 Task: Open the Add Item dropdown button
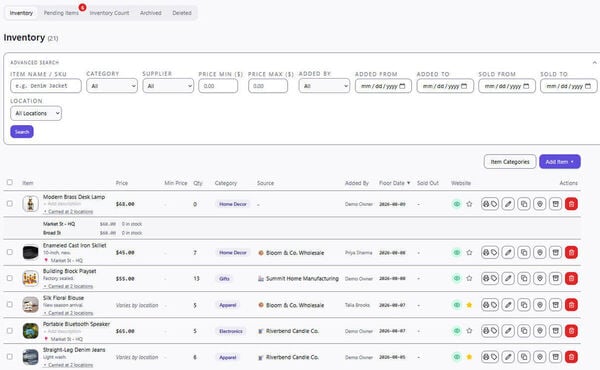click(x=560, y=162)
